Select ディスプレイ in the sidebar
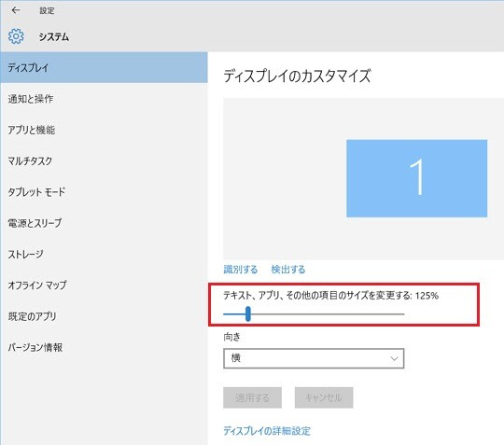The image size is (504, 445). 104,67
